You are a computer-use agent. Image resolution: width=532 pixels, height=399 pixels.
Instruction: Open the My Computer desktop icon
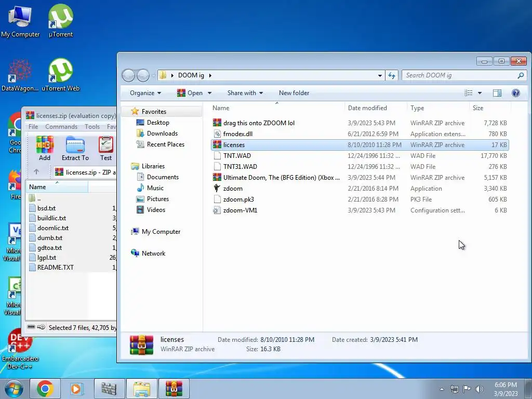pyautogui.click(x=20, y=21)
